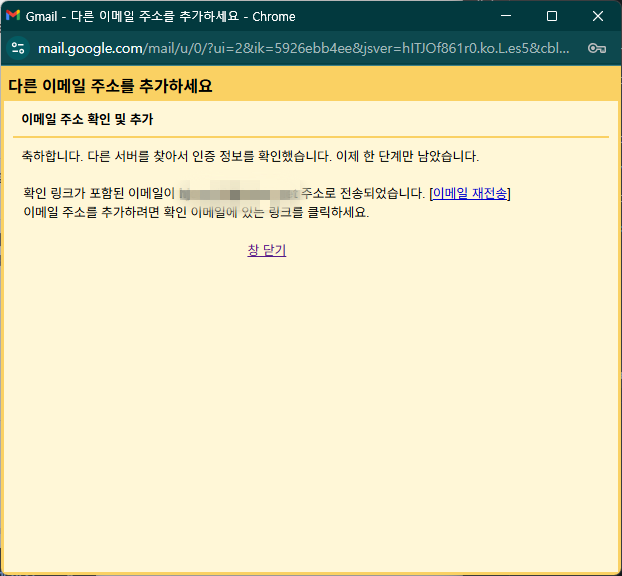Viewport: 622px width, 576px height.
Task: Click the yellow header 다른 이메일 주소를 추가하세요
Action: 110,86
